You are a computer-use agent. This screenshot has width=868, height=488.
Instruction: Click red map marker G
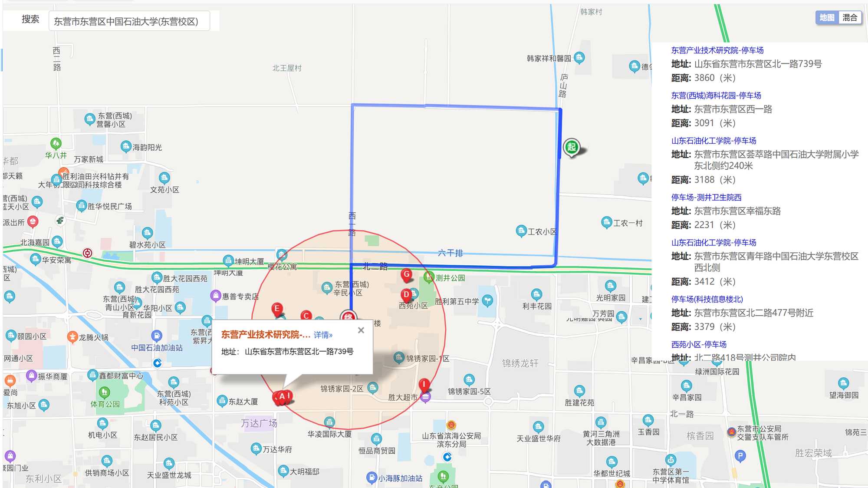click(406, 274)
